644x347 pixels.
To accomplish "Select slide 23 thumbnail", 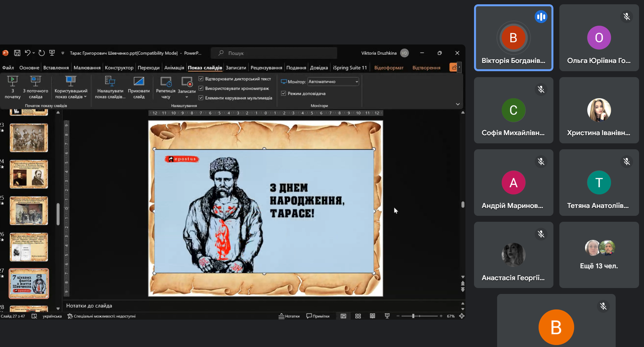I will pyautogui.click(x=29, y=138).
